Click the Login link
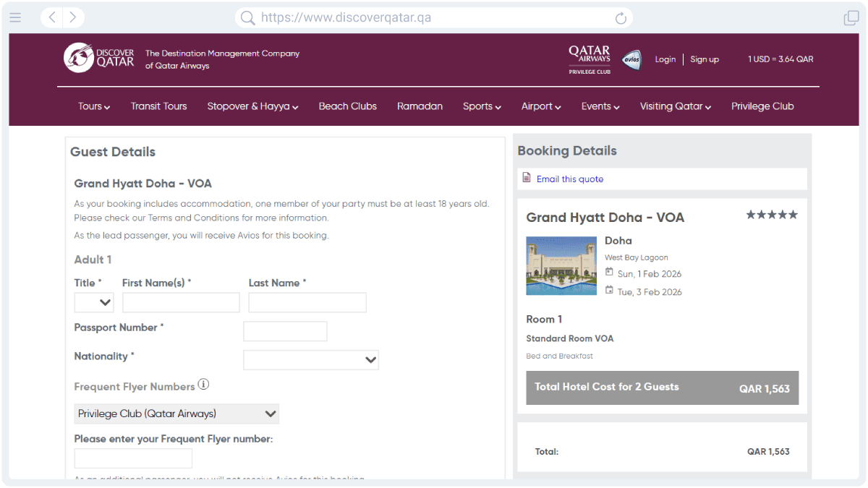Viewport: 868px width, 488px height. [665, 59]
